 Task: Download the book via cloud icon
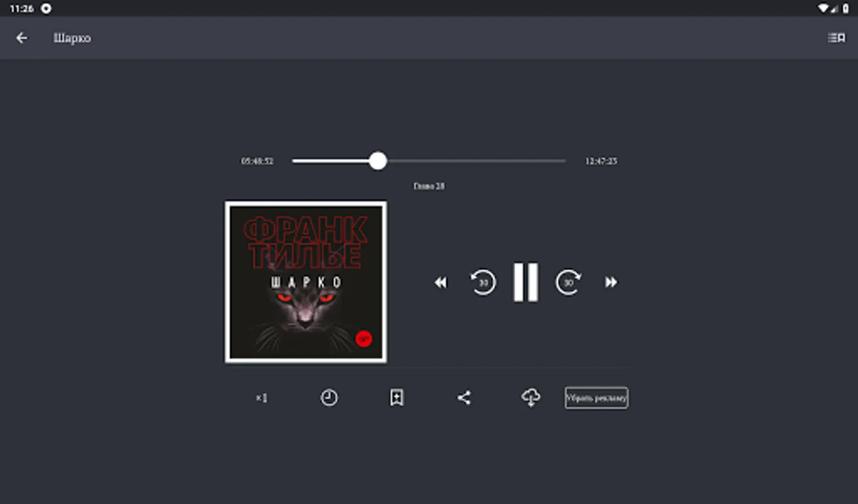531,398
